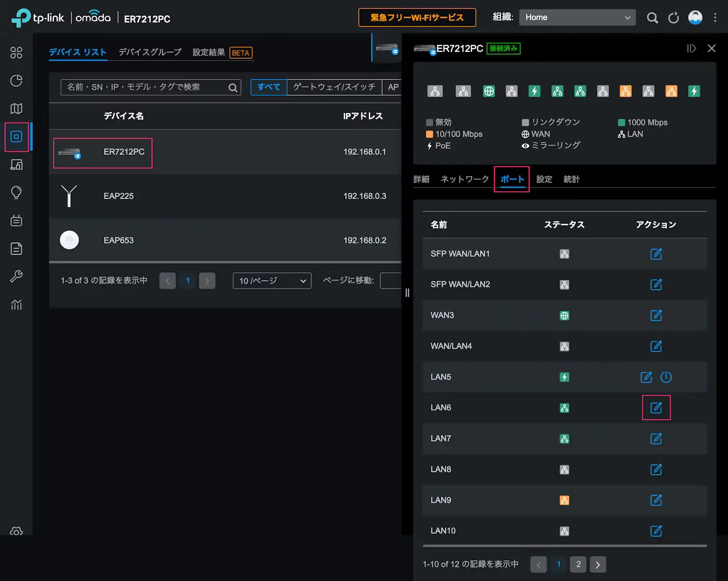The height and width of the screenshot is (581, 728).
Task: Open the Tools wrench sidebar icon
Action: coord(16,276)
